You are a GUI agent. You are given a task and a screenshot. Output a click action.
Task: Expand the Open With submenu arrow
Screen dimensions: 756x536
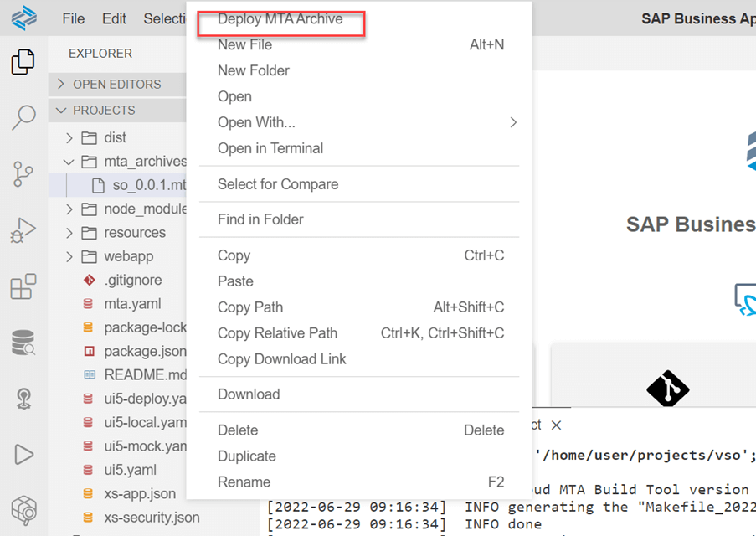point(513,122)
